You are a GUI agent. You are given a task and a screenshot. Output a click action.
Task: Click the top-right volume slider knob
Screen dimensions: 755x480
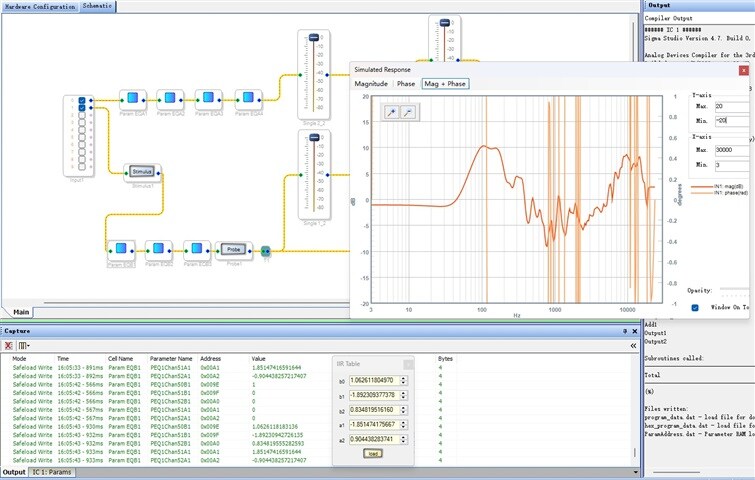tap(445, 23)
